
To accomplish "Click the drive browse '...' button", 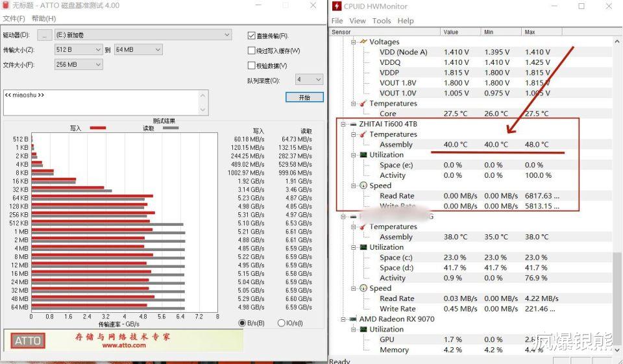I will click(x=45, y=35).
